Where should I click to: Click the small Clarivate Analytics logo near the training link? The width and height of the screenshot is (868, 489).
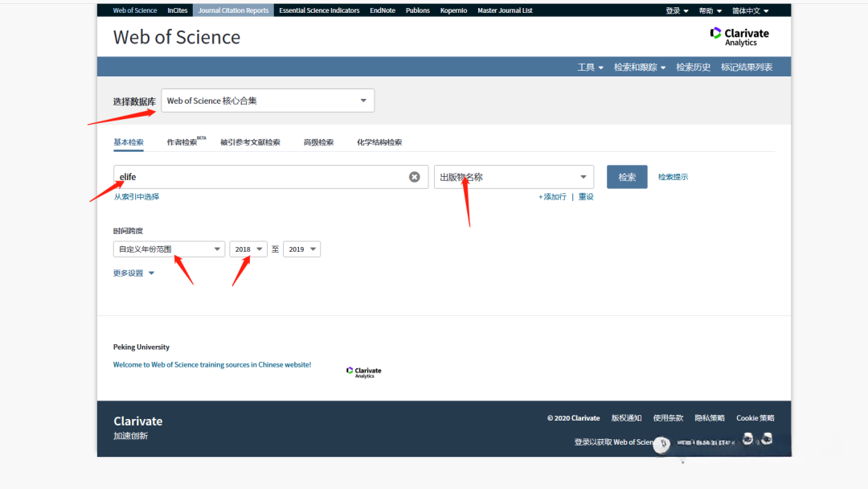(x=364, y=372)
